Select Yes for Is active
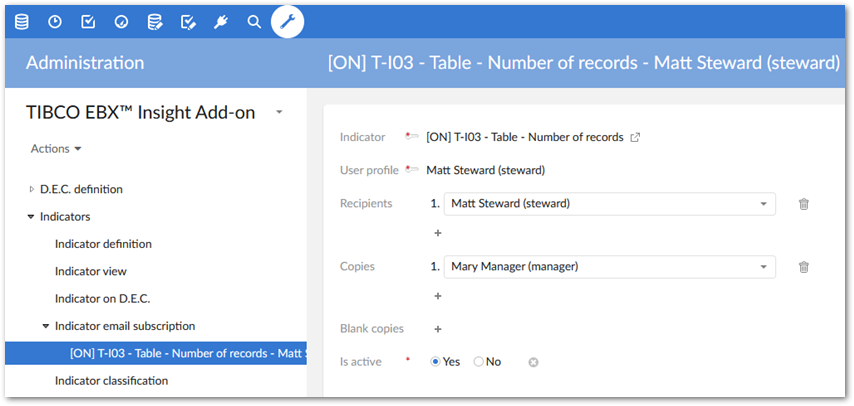The height and width of the screenshot is (406, 854). point(436,362)
